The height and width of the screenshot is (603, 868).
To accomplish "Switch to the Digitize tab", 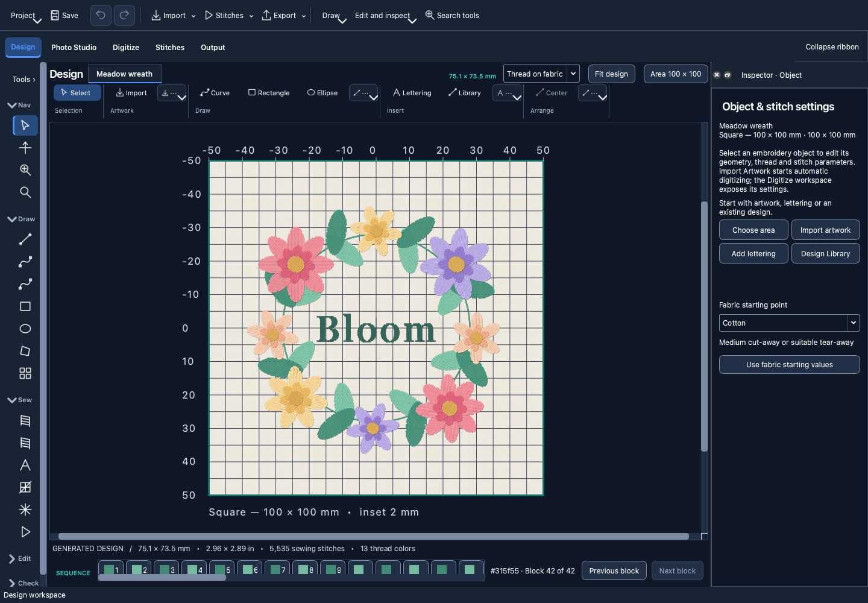I will [x=126, y=48].
